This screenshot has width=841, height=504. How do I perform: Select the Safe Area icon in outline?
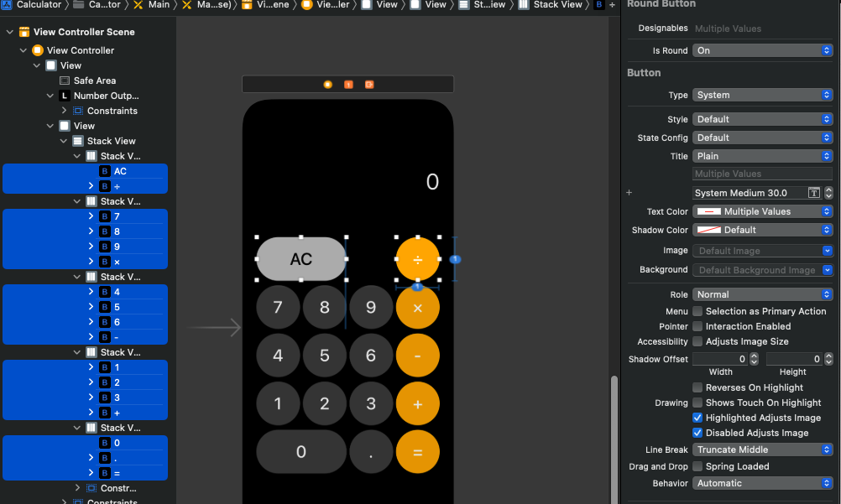click(x=65, y=81)
